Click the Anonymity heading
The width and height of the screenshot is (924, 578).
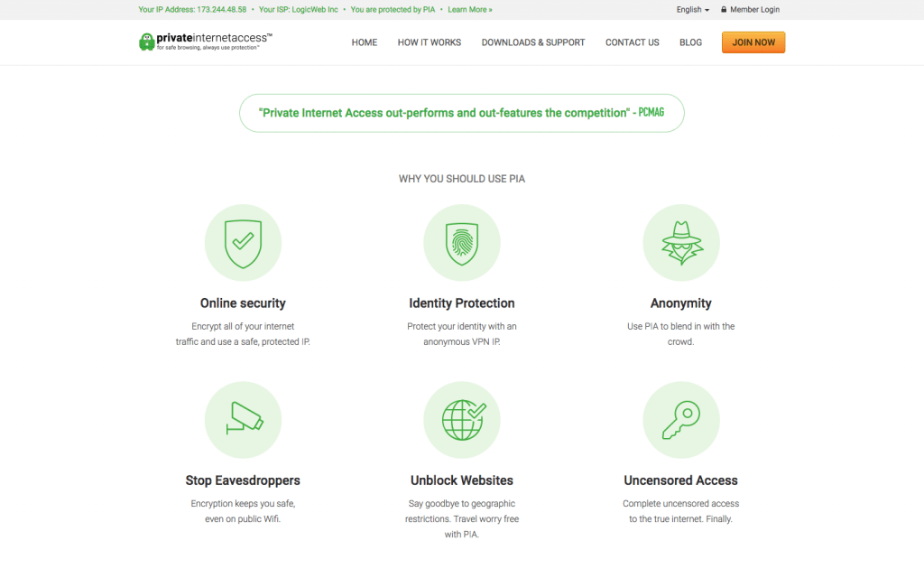(681, 303)
